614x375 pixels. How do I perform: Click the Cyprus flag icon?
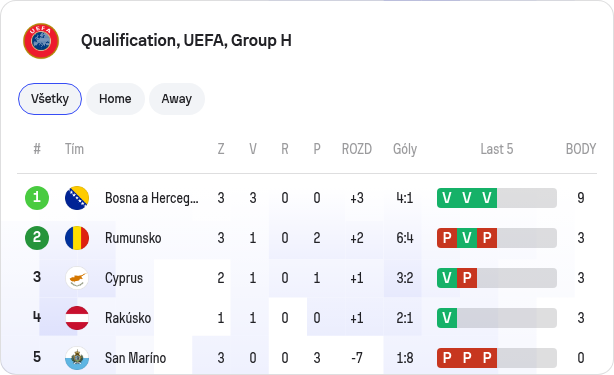point(77,278)
